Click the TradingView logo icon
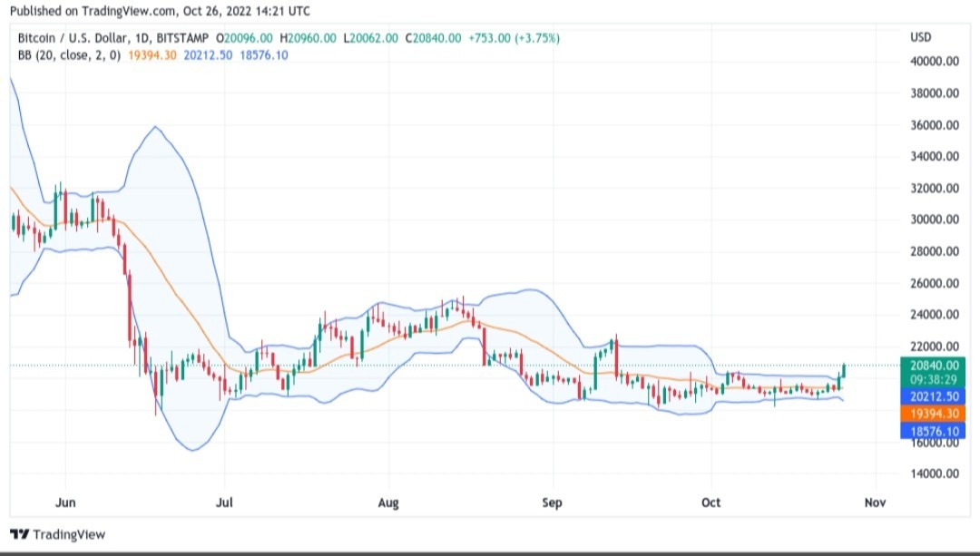 pyautogui.click(x=19, y=534)
